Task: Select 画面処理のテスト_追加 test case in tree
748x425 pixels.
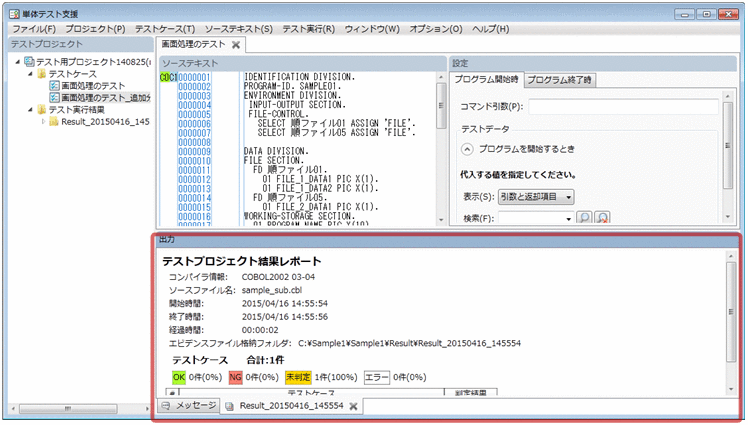Action: point(105,98)
